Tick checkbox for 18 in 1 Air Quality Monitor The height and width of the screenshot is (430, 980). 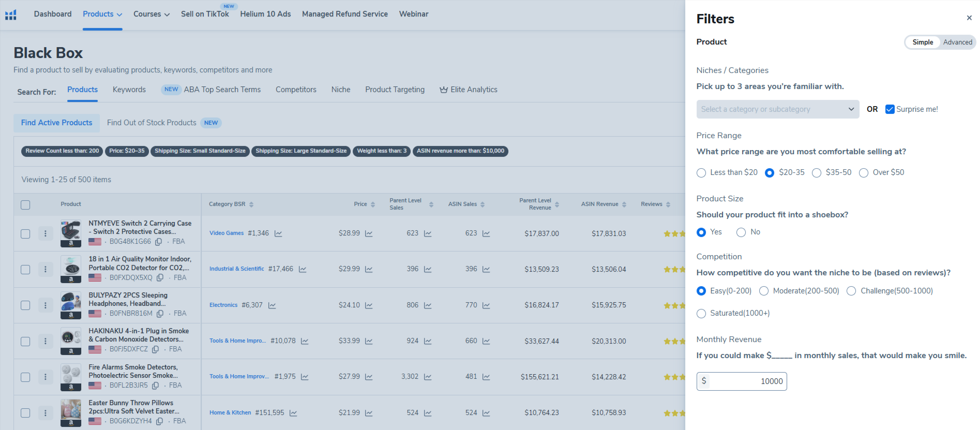[25, 270]
